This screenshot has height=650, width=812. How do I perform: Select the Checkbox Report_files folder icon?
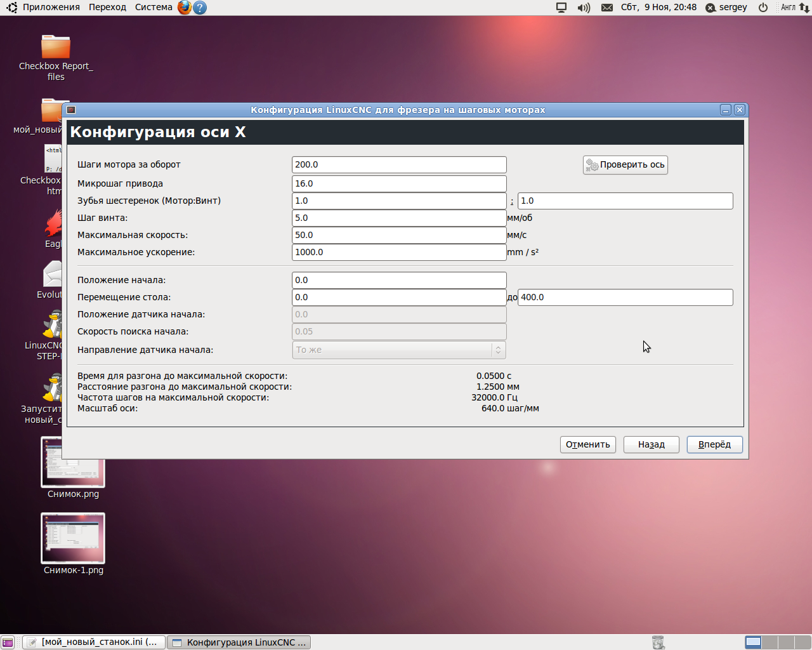(56, 47)
